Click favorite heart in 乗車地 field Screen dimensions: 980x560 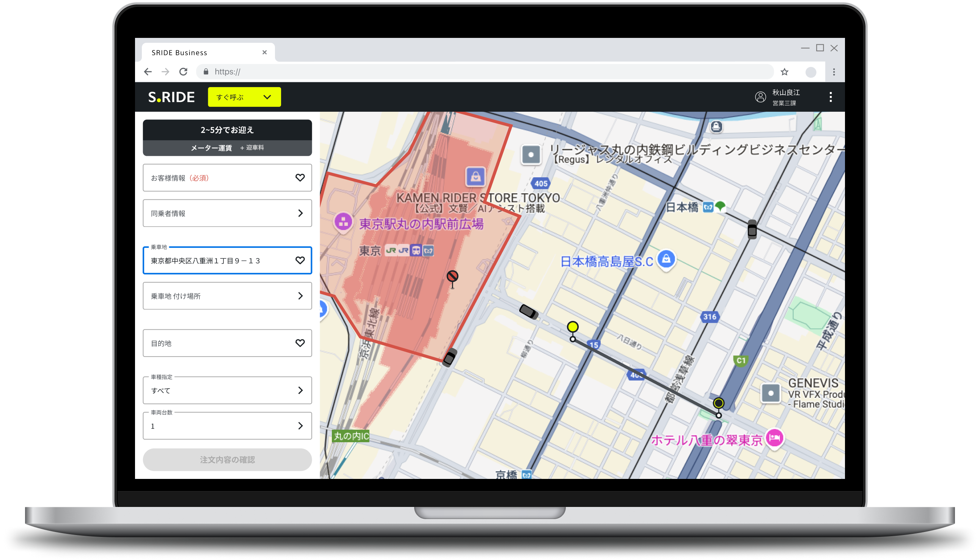(x=300, y=260)
